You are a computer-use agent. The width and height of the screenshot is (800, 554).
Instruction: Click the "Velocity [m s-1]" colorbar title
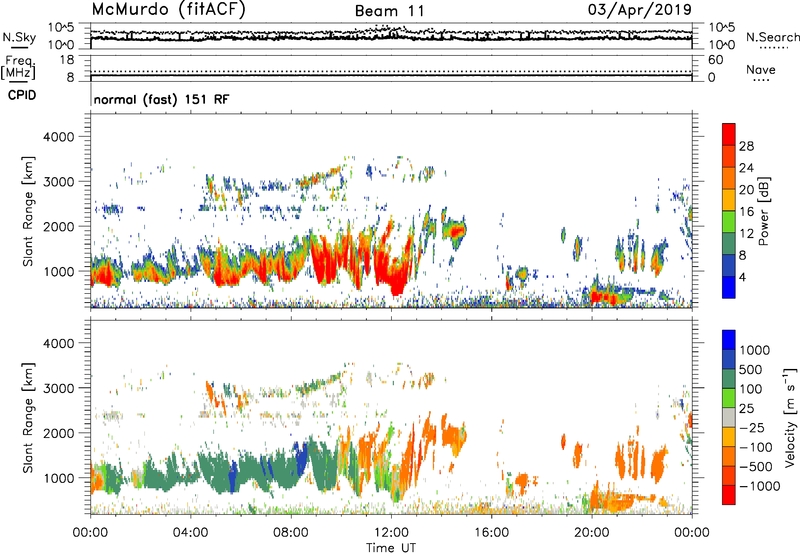click(790, 417)
